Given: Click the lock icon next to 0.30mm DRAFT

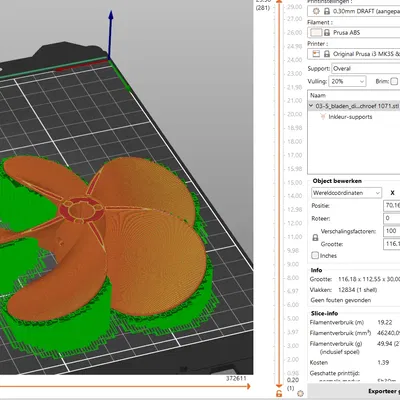Looking at the screenshot, I should (327, 11).
